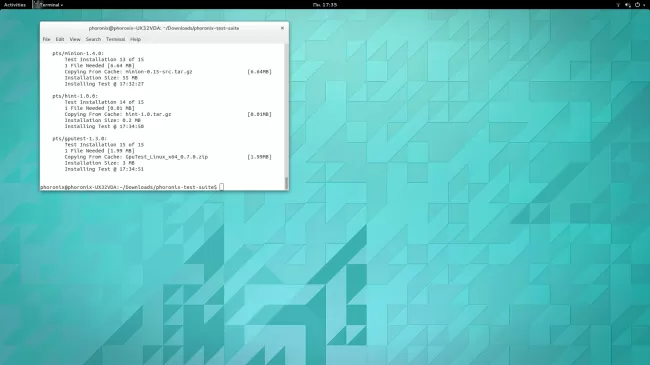
Task: Open the View menu in Terminal
Action: 75,39
